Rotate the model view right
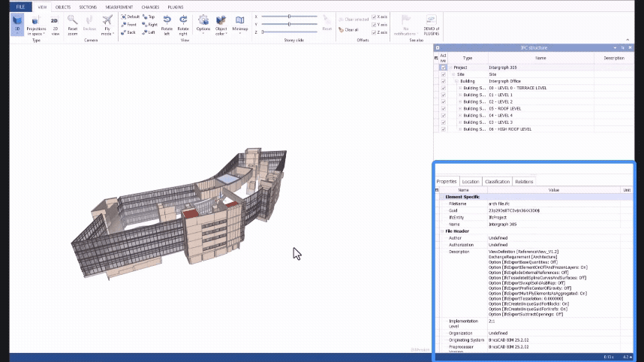Screen dimensions: 644x362 click(x=183, y=24)
